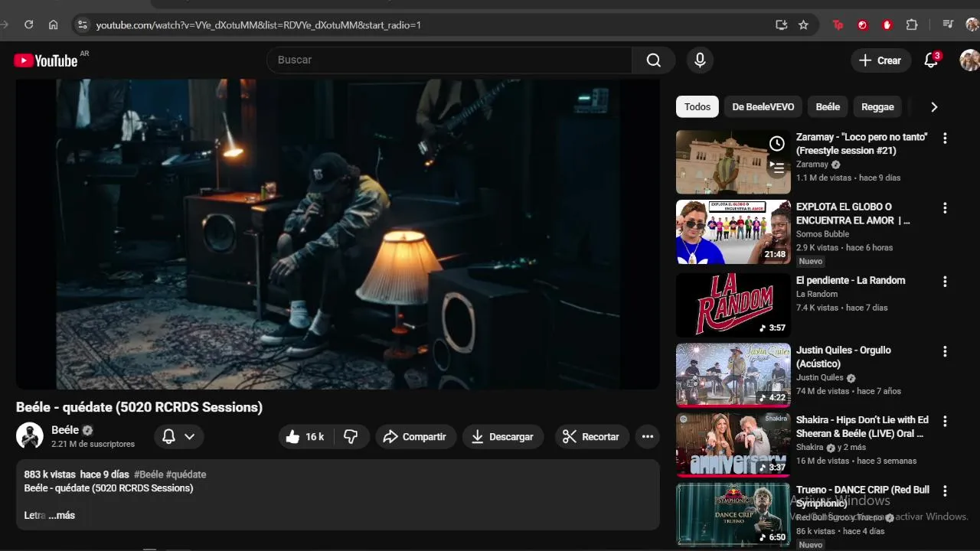Screen dimensions: 980x551
Task: Bookmark this page with the star icon
Action: tap(803, 24)
